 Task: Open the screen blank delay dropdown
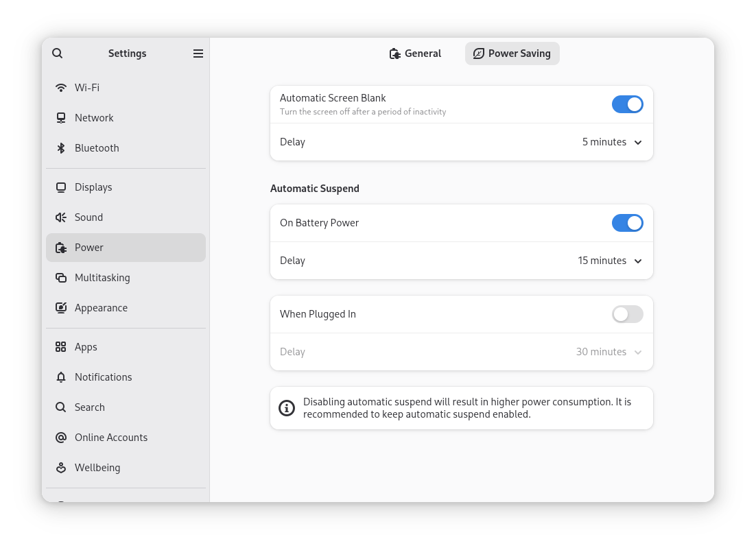point(611,142)
